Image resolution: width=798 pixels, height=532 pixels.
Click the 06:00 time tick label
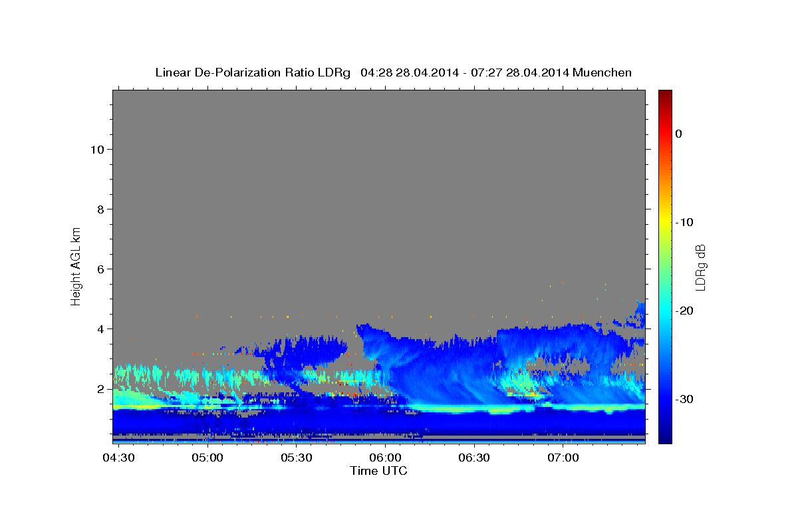coord(385,458)
